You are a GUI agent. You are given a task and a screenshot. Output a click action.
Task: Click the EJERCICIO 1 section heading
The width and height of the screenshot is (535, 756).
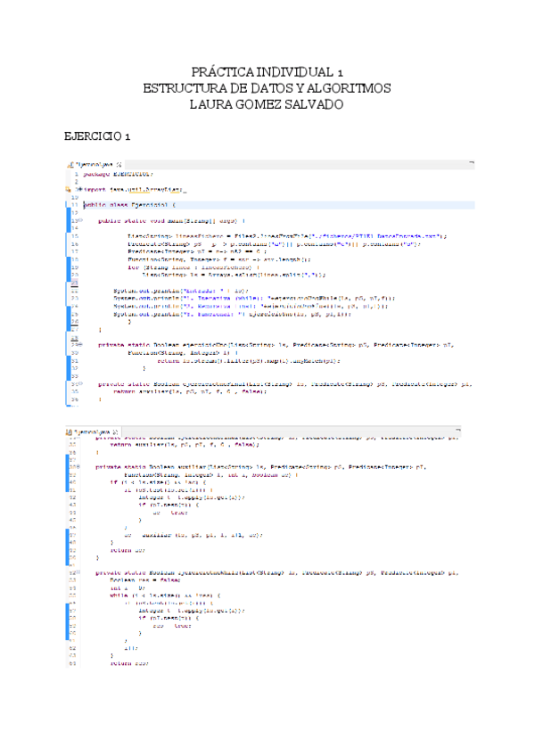tap(93, 136)
